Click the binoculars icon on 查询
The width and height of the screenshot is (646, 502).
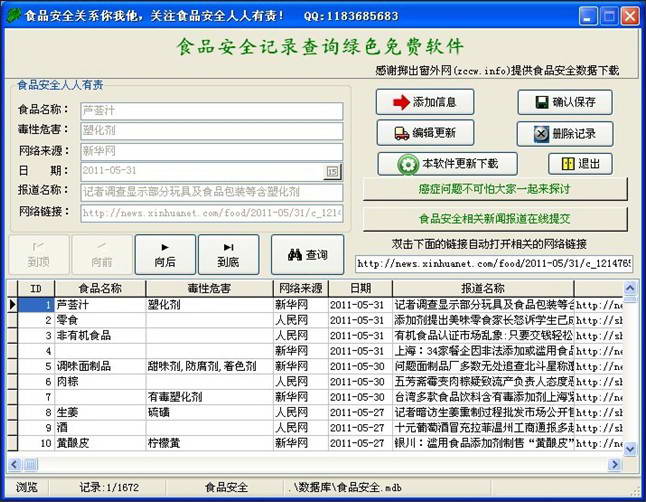[x=295, y=255]
